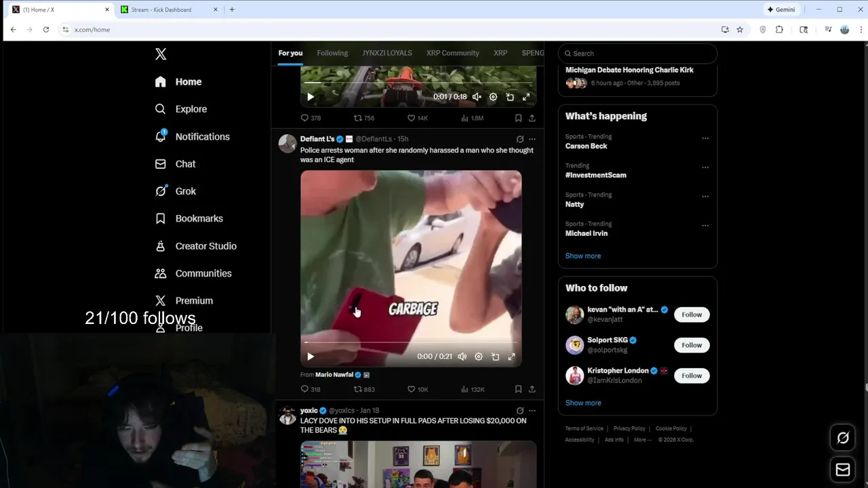868x488 pixels.
Task: Open the Terms of Service link
Action: tap(585, 429)
